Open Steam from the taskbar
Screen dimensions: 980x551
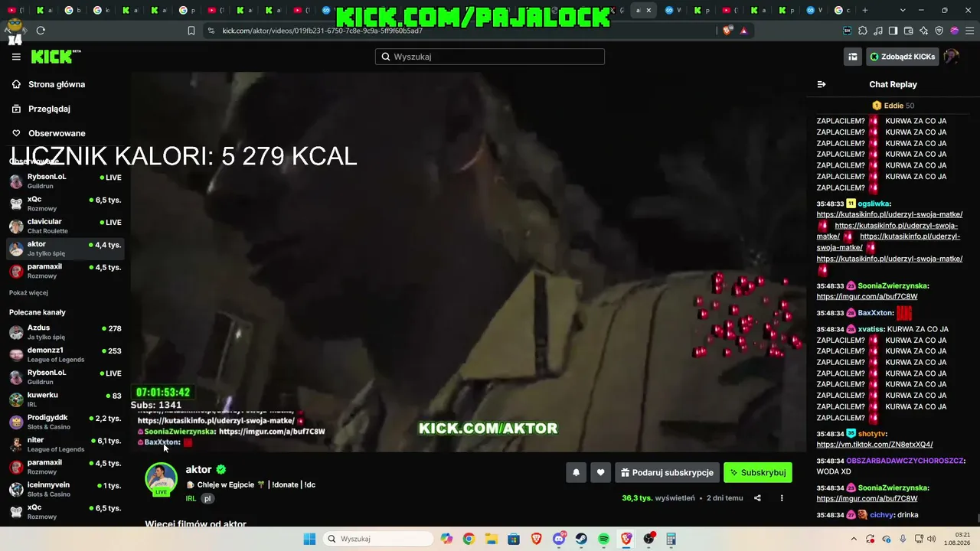(581, 539)
